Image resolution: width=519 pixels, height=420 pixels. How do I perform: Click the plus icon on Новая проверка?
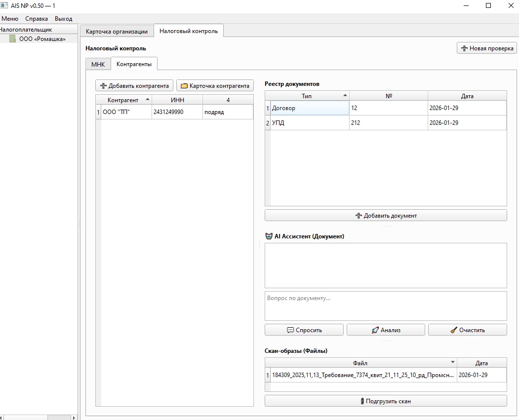tap(464, 48)
